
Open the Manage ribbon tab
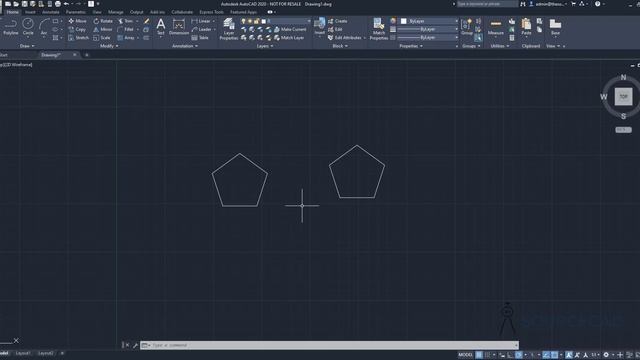coord(116,12)
